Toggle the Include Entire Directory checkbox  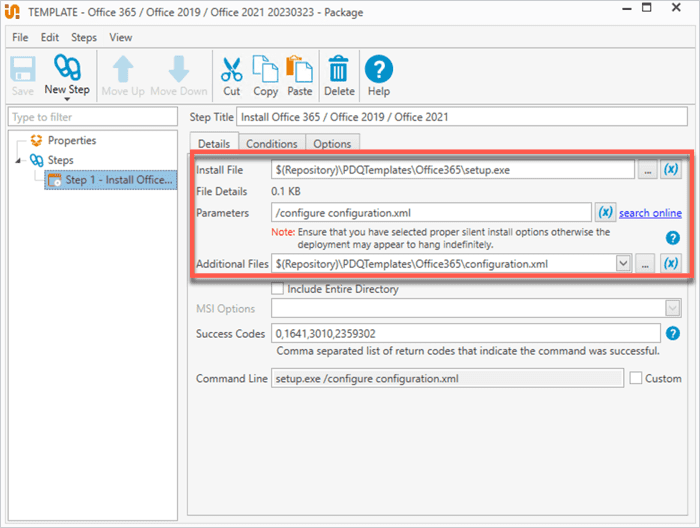click(278, 288)
